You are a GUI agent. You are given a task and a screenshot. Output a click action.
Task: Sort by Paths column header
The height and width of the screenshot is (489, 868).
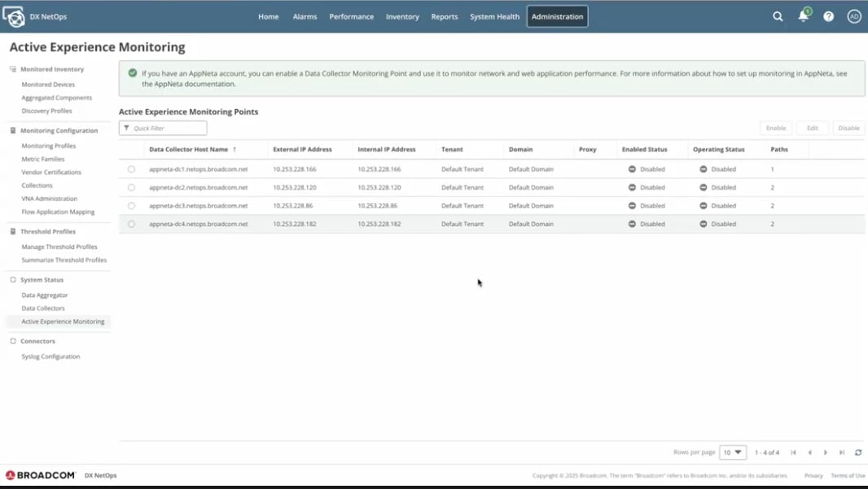coord(779,150)
